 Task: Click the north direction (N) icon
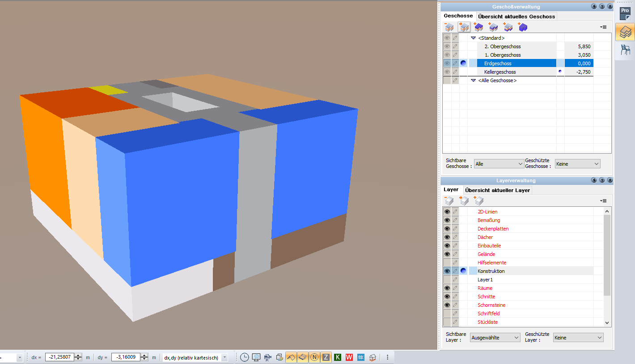[314, 357]
